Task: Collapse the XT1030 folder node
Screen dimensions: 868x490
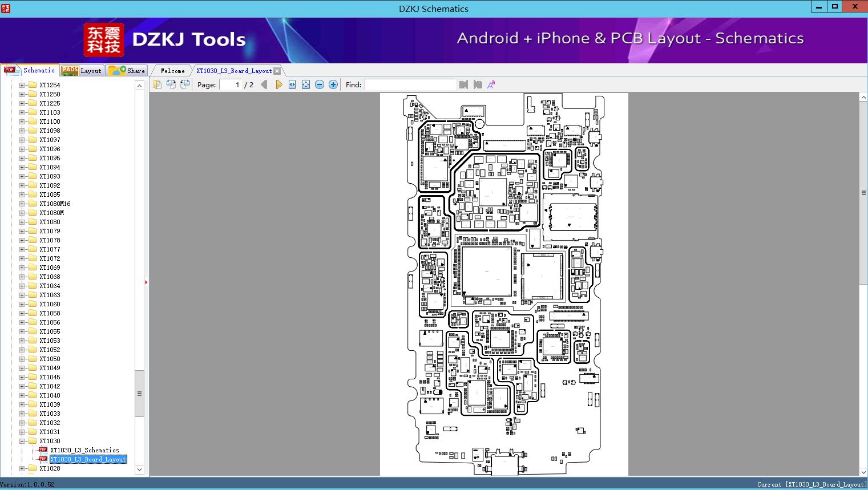Action: [x=22, y=441]
